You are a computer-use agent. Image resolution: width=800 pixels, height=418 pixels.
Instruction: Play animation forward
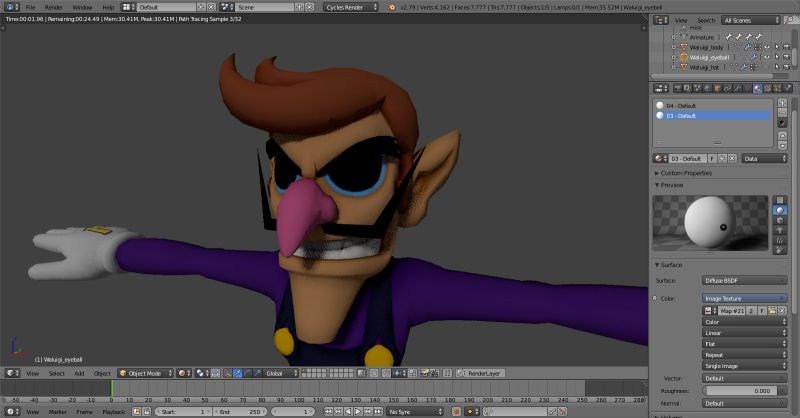click(358, 411)
